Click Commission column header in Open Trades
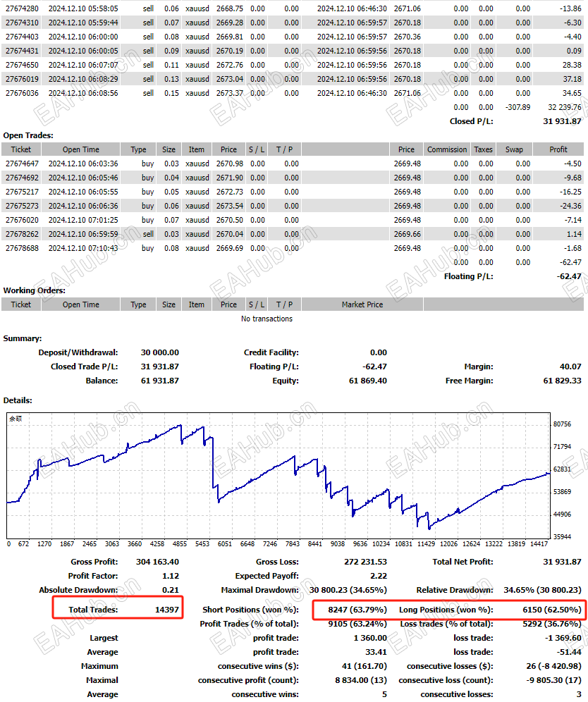This screenshot has height=702, width=588. click(447, 149)
